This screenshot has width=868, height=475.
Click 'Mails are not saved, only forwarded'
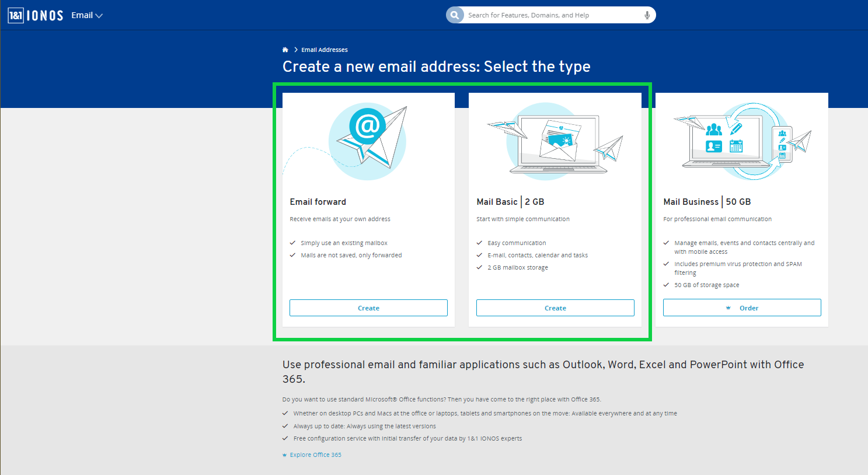pyautogui.click(x=351, y=256)
